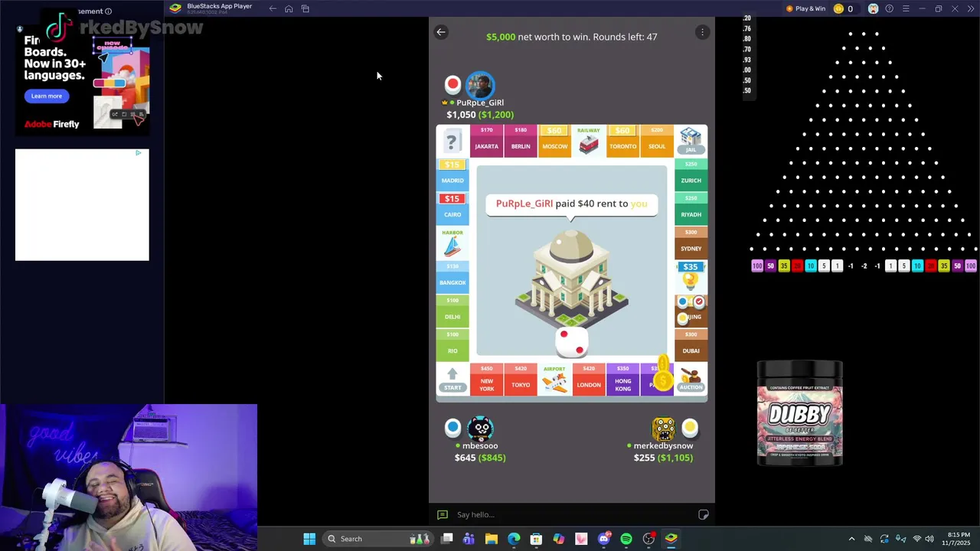Select the Hong Kong property tile
The image size is (980, 551).
point(622,380)
